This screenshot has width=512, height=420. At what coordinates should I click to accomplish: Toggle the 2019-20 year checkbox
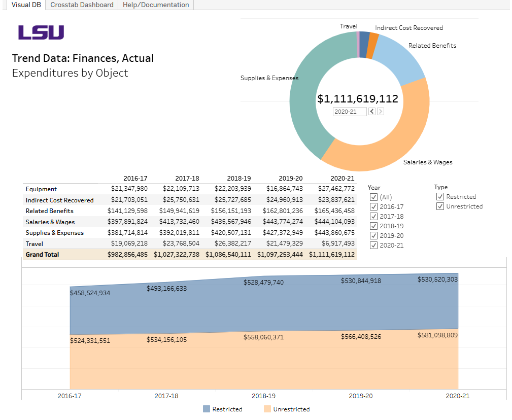373,235
